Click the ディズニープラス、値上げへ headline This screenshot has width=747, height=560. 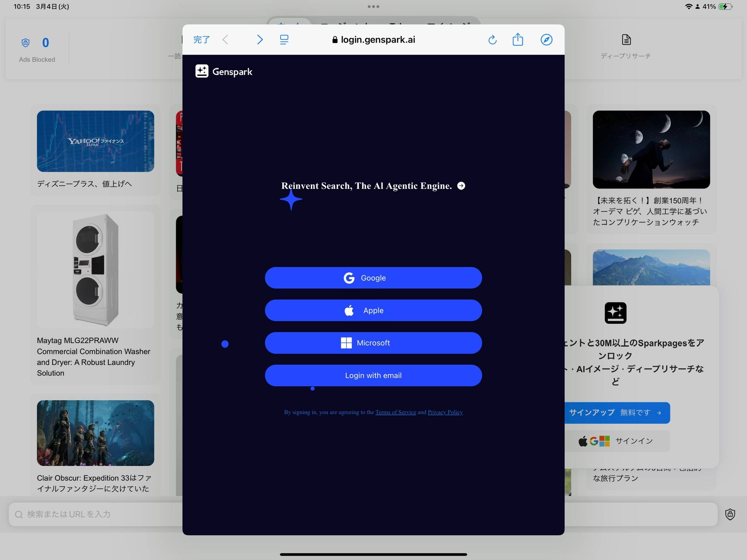pos(84,184)
